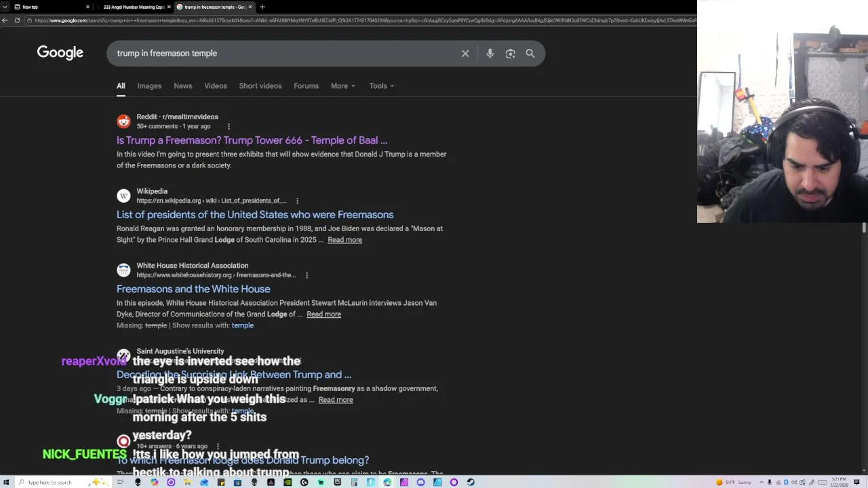Open 'Freemasons and the White House' result

pyautogui.click(x=193, y=289)
